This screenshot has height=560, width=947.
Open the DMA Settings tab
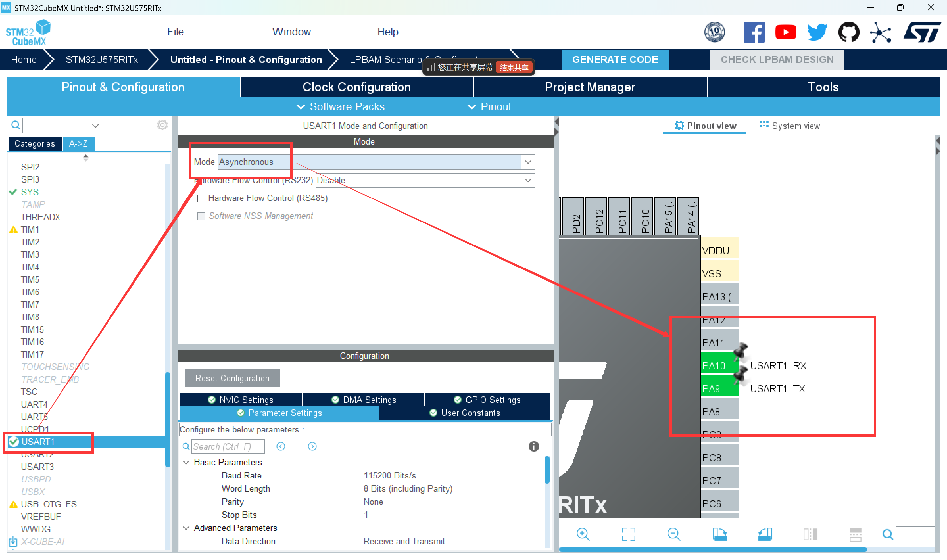(x=363, y=400)
